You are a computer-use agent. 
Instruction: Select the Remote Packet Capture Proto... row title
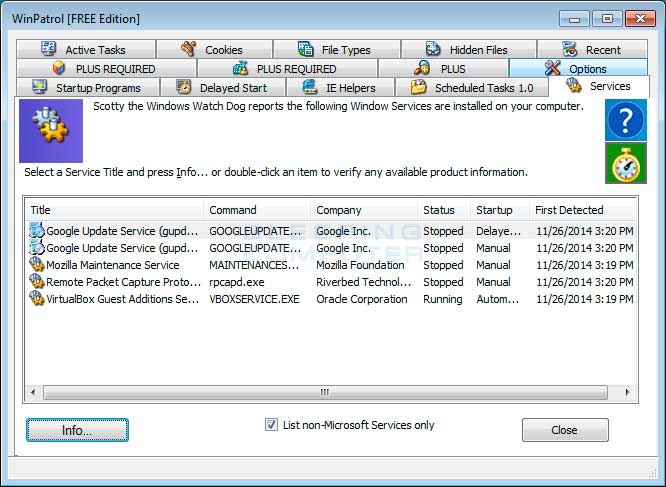123,282
